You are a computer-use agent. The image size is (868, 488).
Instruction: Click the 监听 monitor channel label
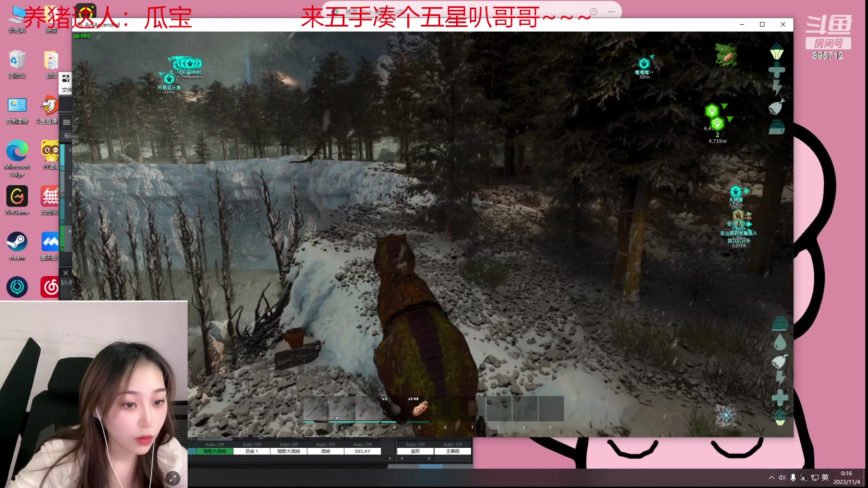click(415, 451)
